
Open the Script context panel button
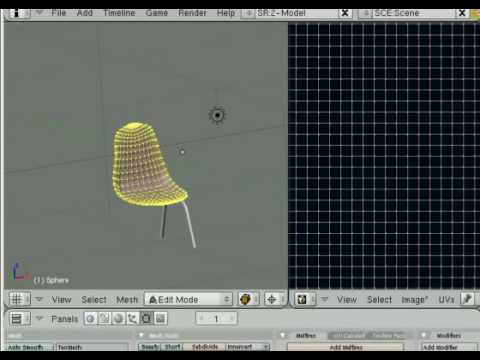click(x=104, y=319)
